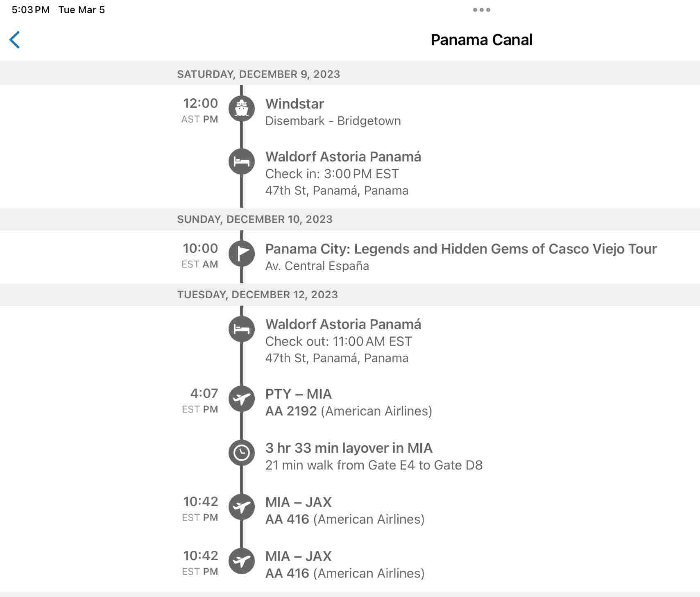Open the Windstar Disembark Bridgetown entry
This screenshot has height=597, width=700.
[x=333, y=111]
